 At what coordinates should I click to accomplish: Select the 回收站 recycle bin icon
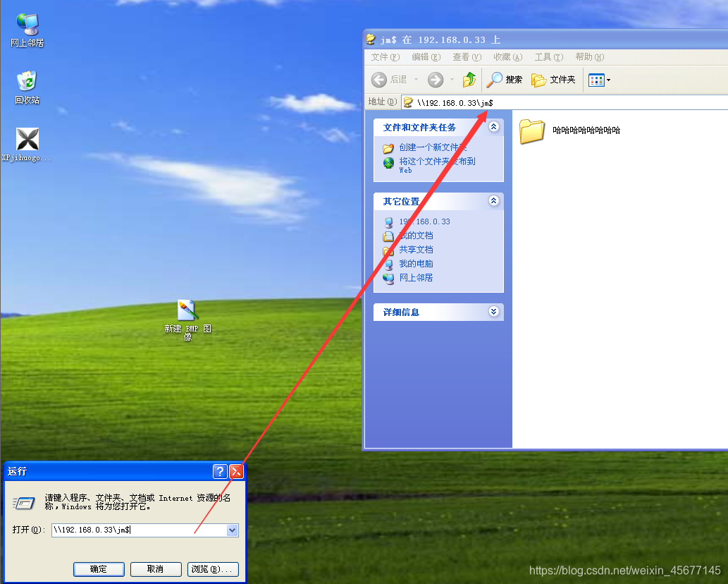(x=27, y=87)
